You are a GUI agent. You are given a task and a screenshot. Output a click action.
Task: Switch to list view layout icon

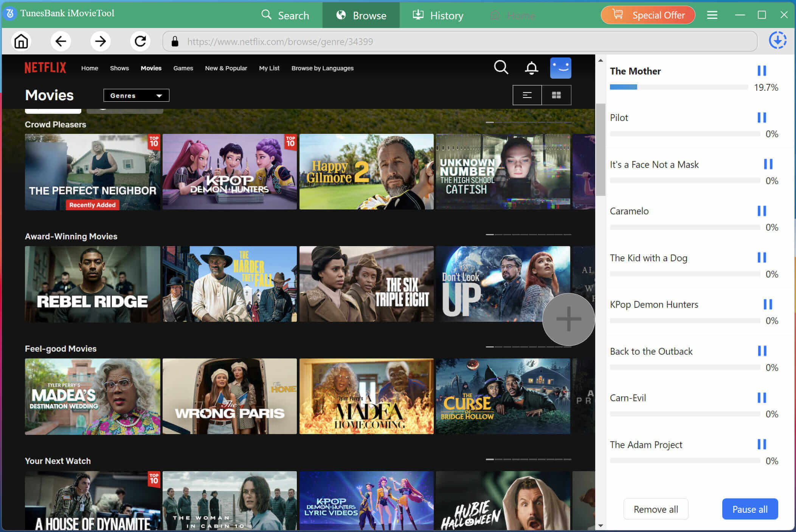click(527, 95)
